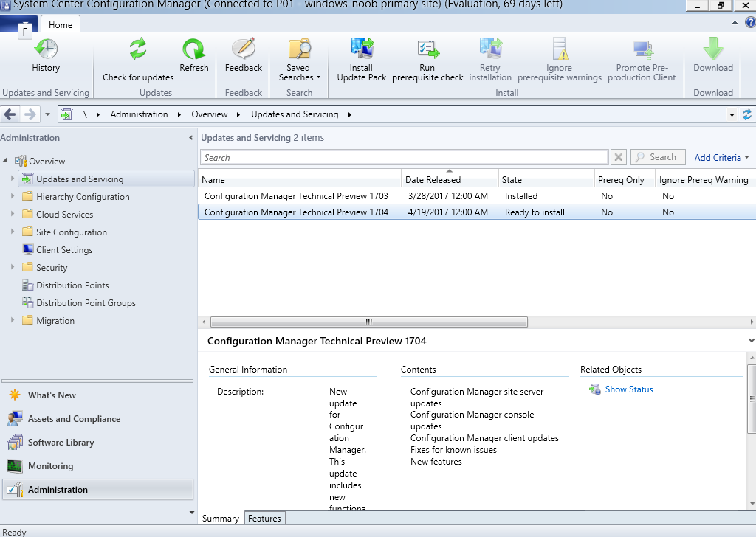The height and width of the screenshot is (537, 756).
Task: Click Administration in the breadcrumb path
Action: tap(139, 114)
